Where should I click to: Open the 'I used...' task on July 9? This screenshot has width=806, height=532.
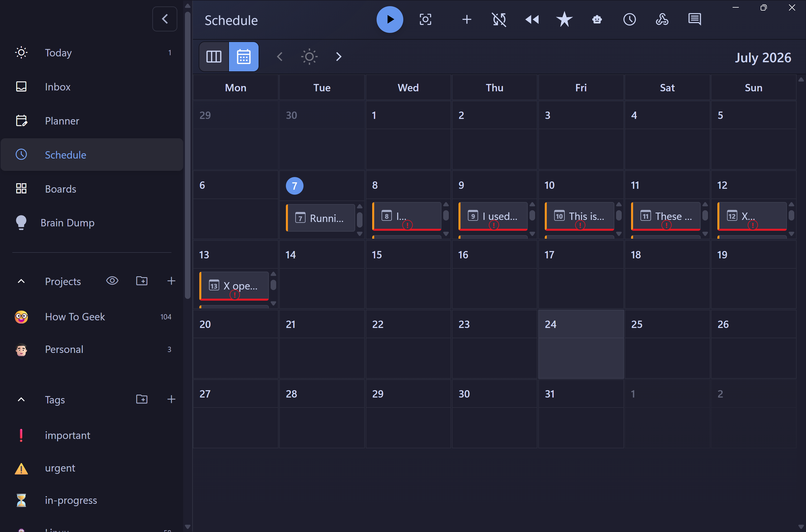pyautogui.click(x=493, y=216)
